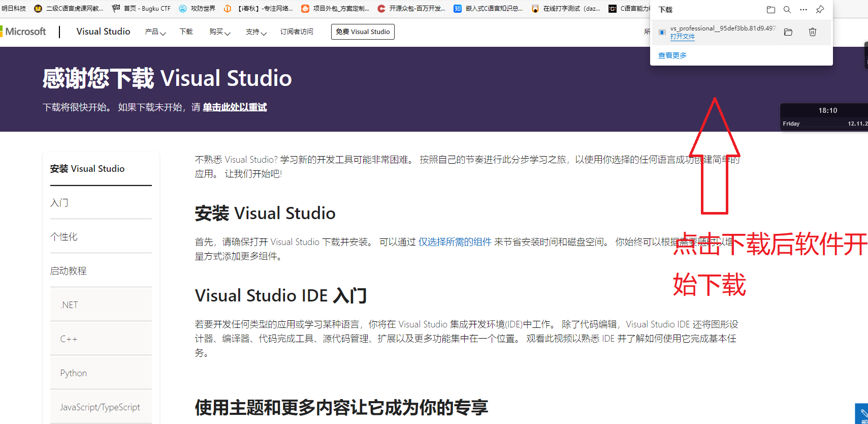868x424 pixels.
Task: Search downloads using the magnifier icon
Action: (x=787, y=10)
